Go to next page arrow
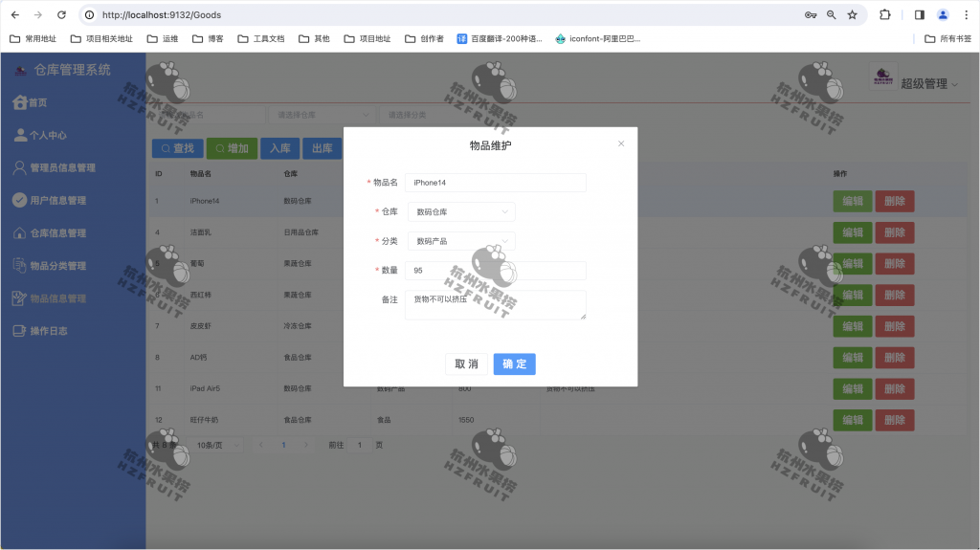 click(x=306, y=445)
